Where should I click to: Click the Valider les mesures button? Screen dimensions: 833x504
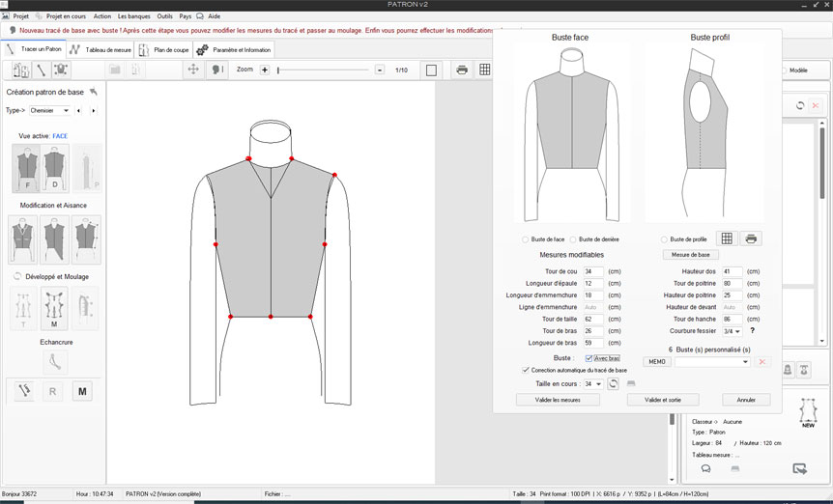point(556,400)
